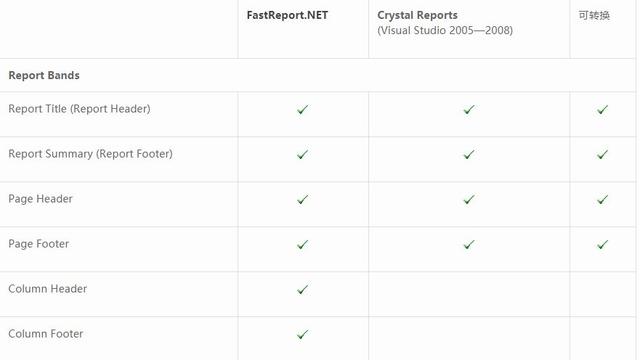Viewport: 640px width, 360px height.
Task: Click FastReport.NET checkmark for Report Title row
Action: (302, 109)
